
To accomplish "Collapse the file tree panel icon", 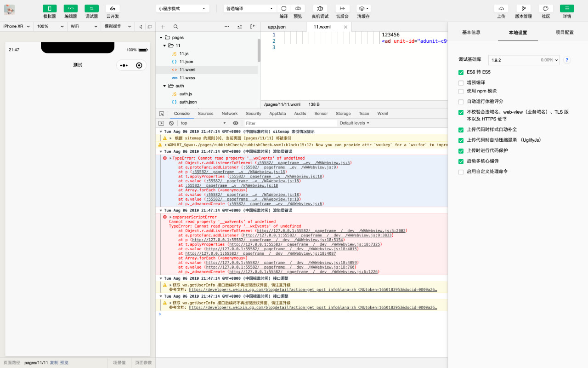I will pyautogui.click(x=253, y=27).
